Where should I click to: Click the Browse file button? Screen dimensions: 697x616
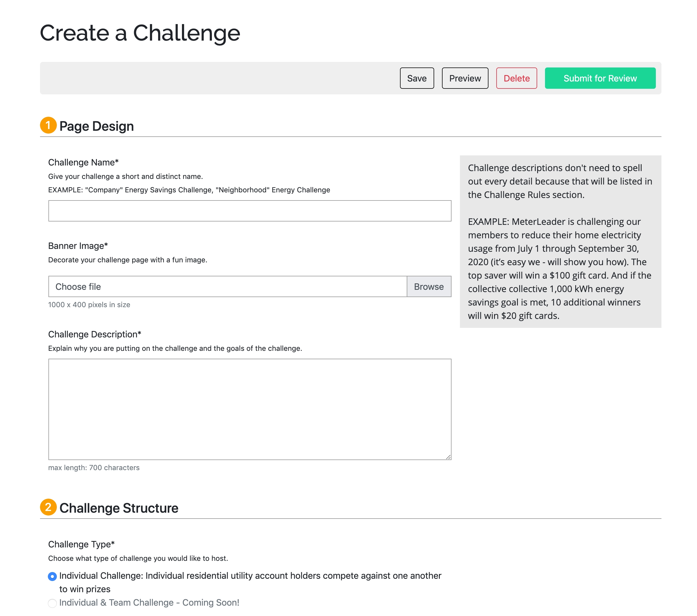[429, 286]
